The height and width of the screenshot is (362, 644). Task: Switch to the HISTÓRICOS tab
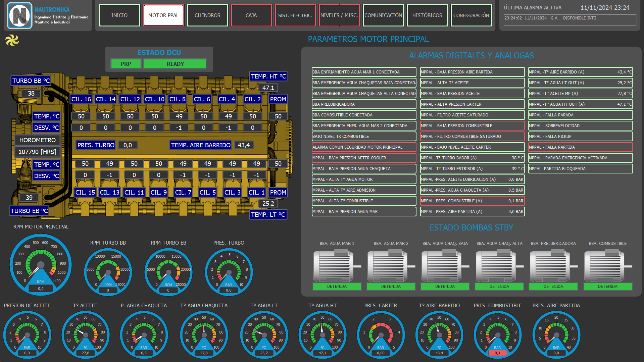coord(427,15)
